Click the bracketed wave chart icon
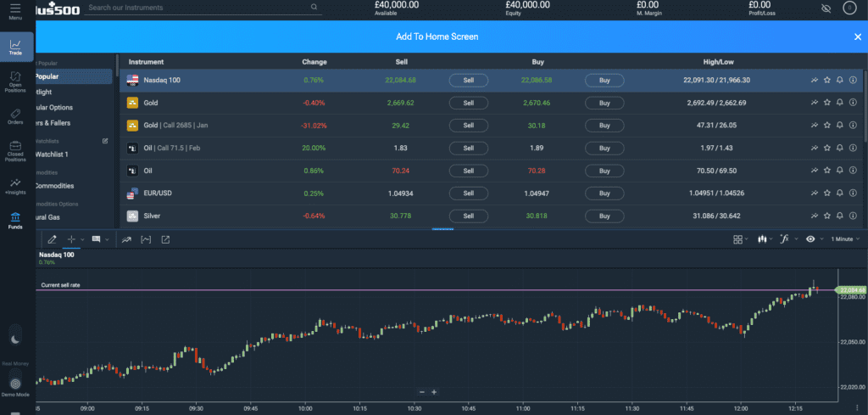The height and width of the screenshot is (415, 868). pyautogui.click(x=146, y=239)
